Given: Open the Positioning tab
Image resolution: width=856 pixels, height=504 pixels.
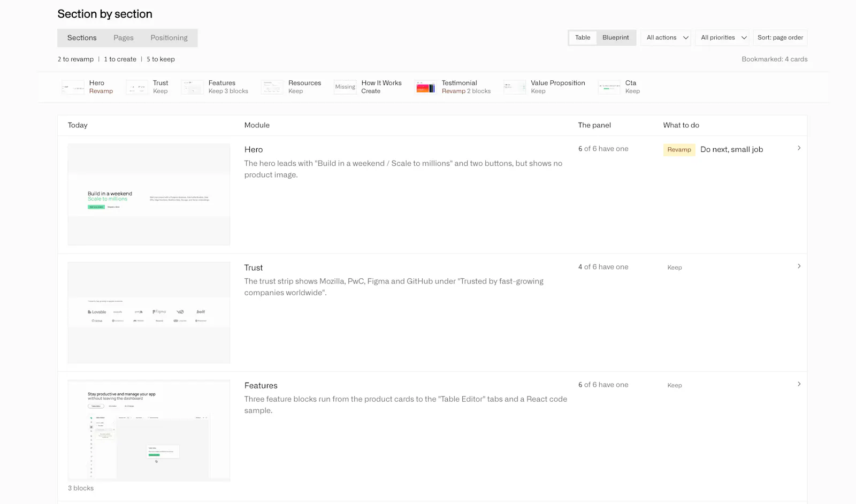Looking at the screenshot, I should (169, 38).
